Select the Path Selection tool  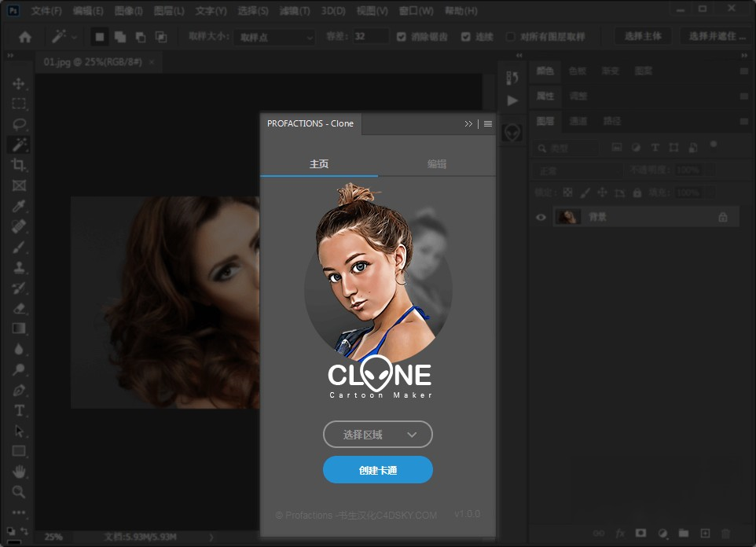19,431
